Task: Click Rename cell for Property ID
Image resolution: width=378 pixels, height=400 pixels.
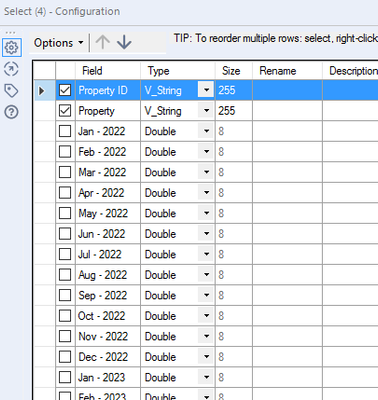Action: pos(287,90)
